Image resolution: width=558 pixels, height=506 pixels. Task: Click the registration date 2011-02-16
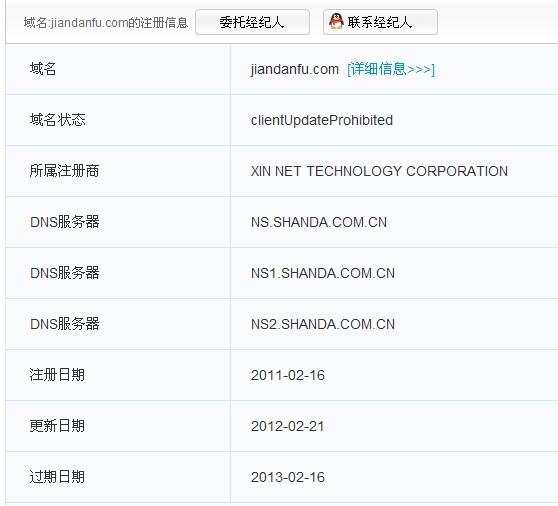click(x=288, y=375)
